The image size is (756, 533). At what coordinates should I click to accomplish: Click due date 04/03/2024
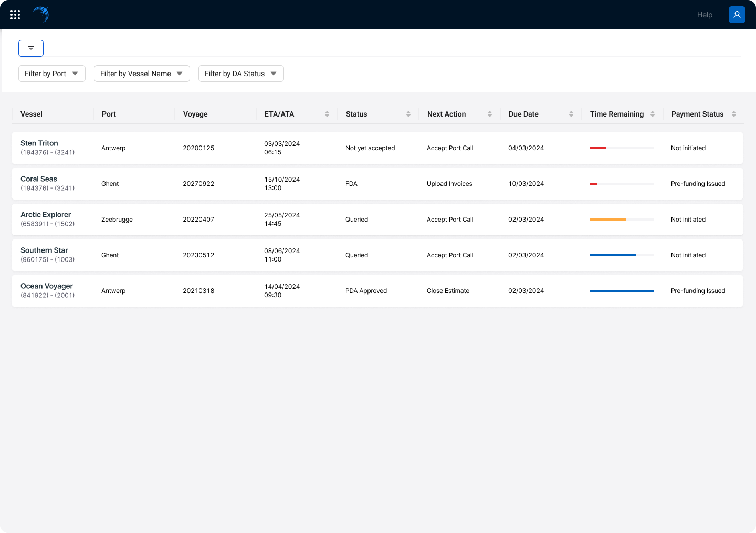tap(526, 148)
